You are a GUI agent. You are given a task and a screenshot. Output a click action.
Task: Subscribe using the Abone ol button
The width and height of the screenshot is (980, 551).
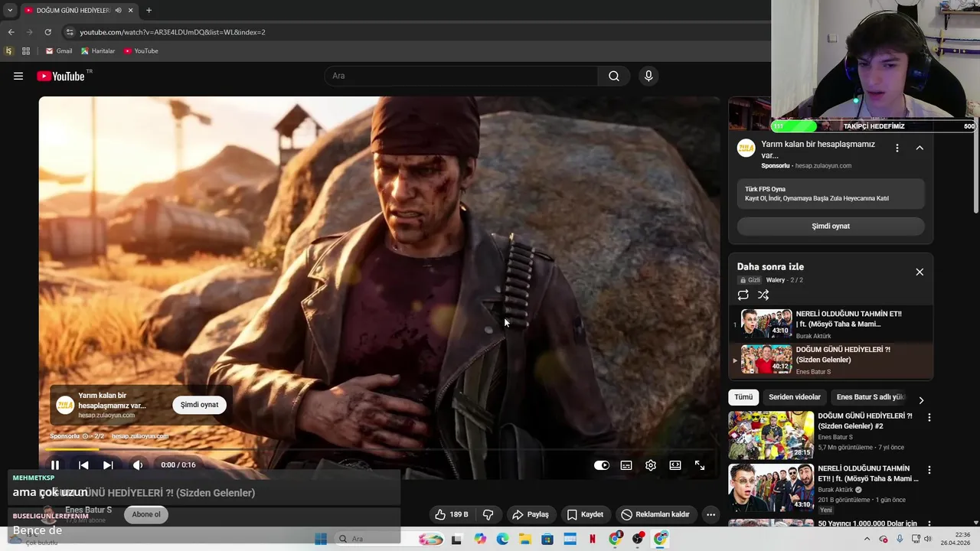[x=146, y=514]
